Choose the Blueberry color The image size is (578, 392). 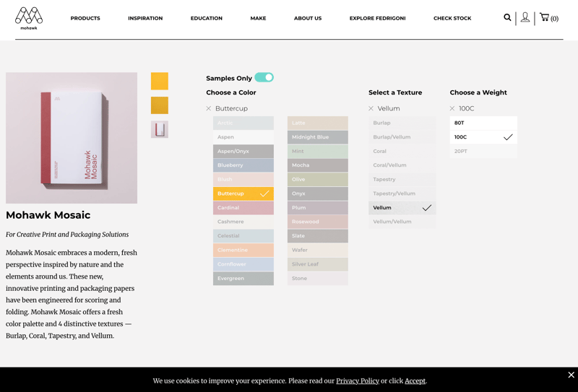tap(243, 165)
